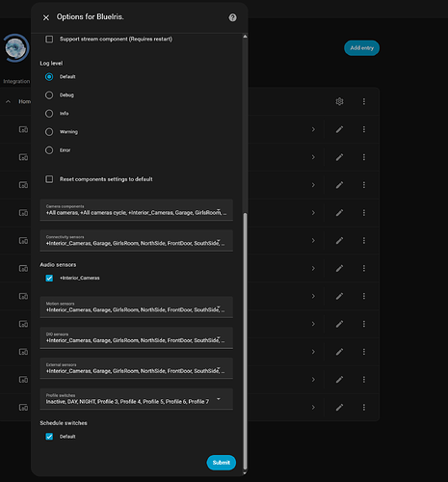
Task: Open three-dot menu on Home entry row
Action: (x=364, y=101)
